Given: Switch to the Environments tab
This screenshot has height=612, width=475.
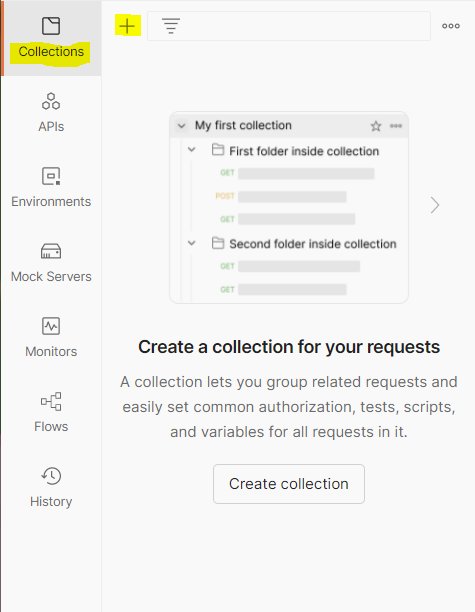Looking at the screenshot, I should coord(51,188).
